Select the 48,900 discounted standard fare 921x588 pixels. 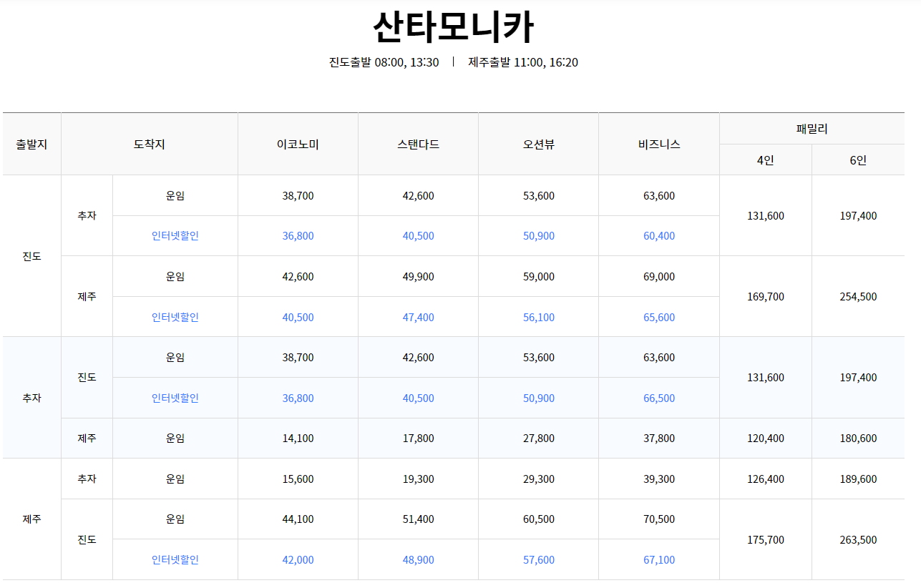pos(419,560)
